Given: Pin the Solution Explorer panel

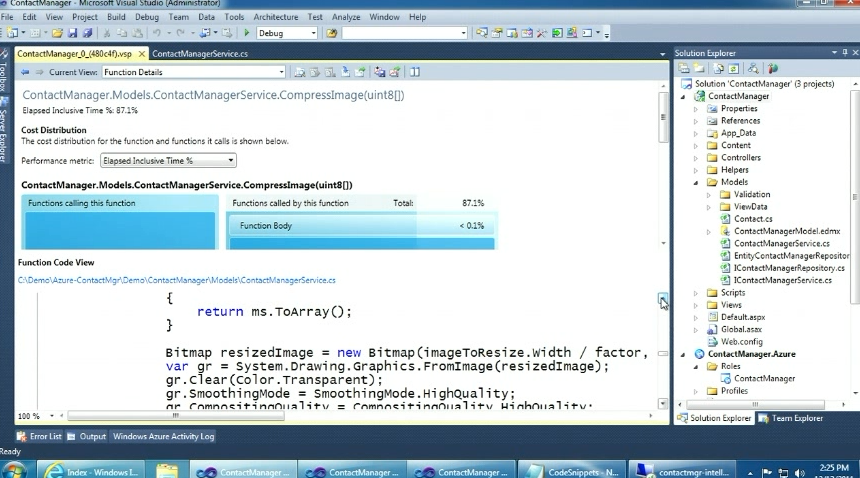Looking at the screenshot, I should (x=845, y=53).
